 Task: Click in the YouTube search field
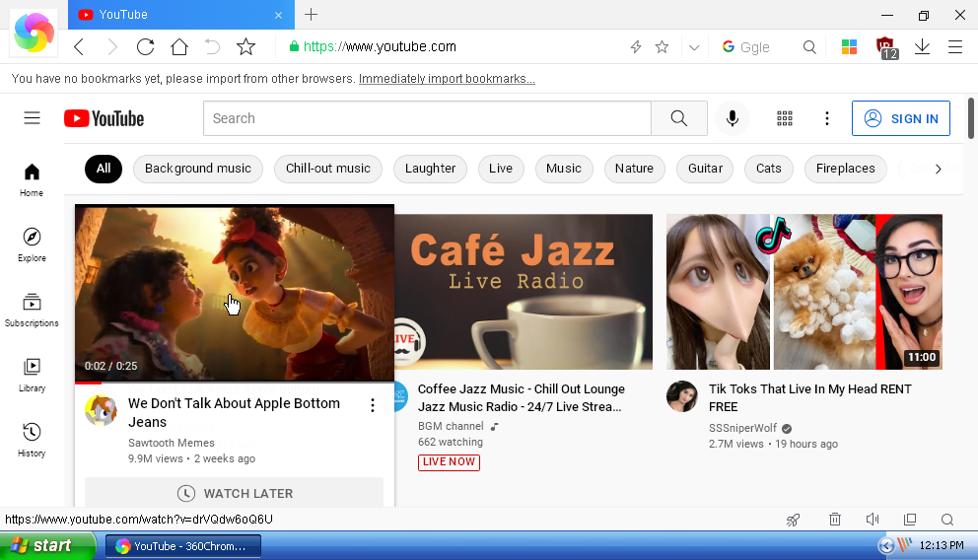[427, 118]
